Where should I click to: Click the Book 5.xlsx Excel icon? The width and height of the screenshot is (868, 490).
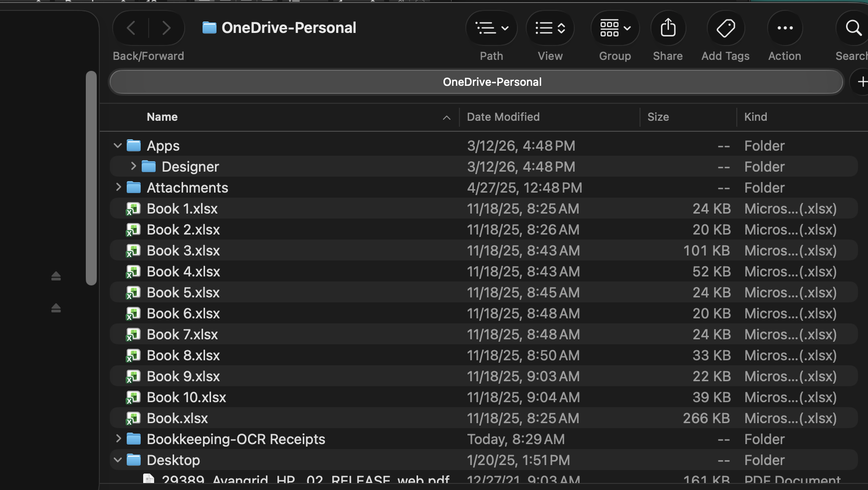click(133, 292)
